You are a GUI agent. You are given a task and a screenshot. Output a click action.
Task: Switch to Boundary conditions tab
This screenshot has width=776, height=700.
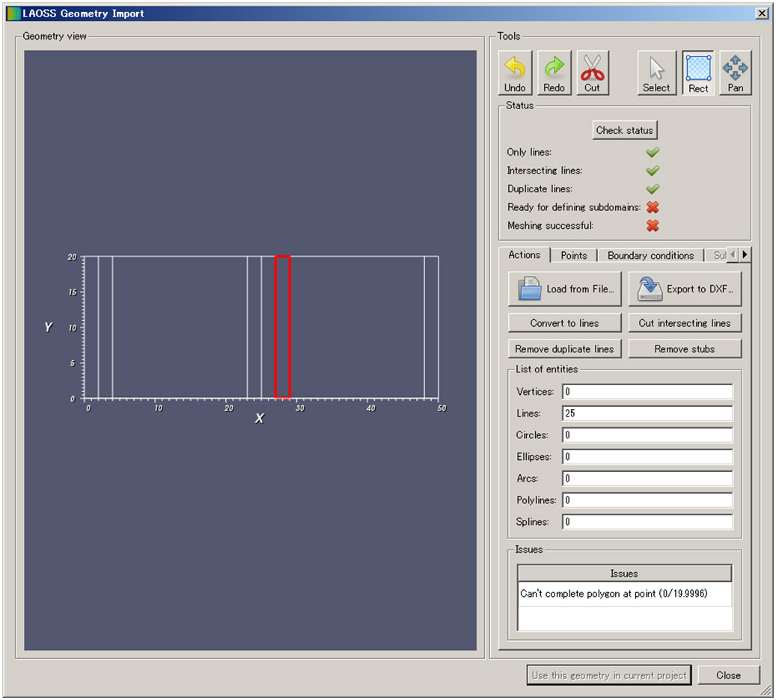click(x=650, y=256)
